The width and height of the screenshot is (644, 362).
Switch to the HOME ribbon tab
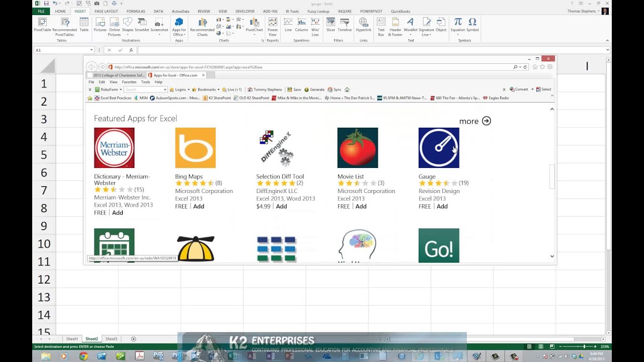pyautogui.click(x=60, y=11)
